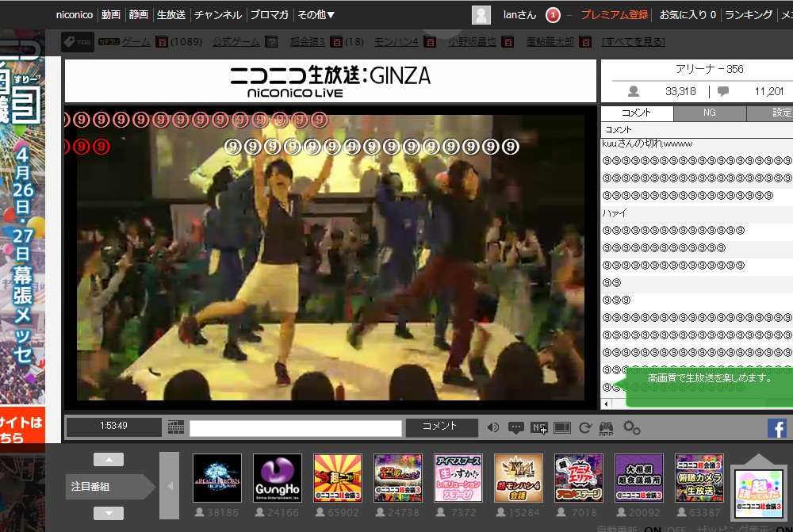Click the lanさん username

(x=519, y=14)
